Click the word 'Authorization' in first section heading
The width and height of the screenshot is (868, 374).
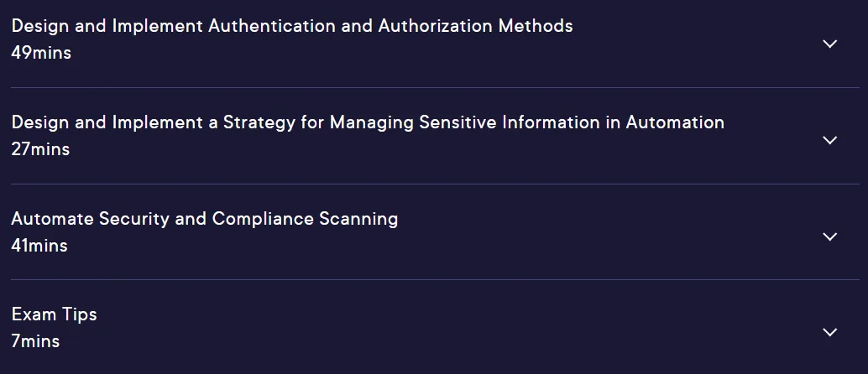point(436,26)
